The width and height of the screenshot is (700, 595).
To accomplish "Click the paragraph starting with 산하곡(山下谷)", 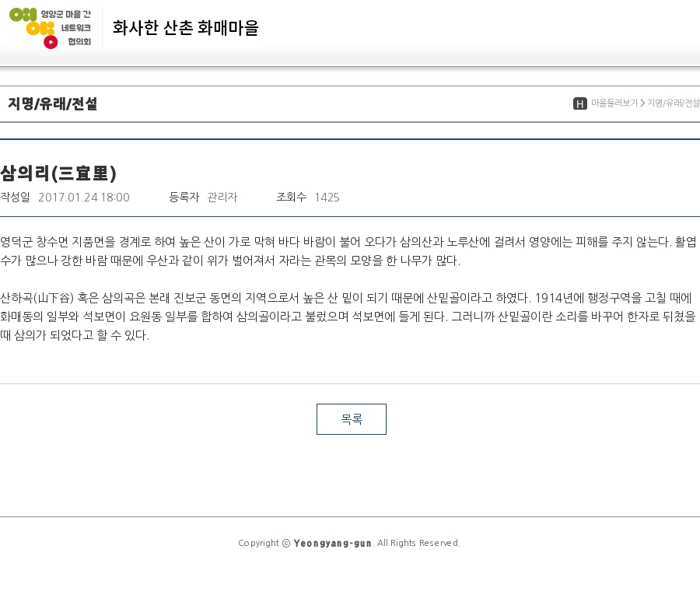I will (348, 317).
